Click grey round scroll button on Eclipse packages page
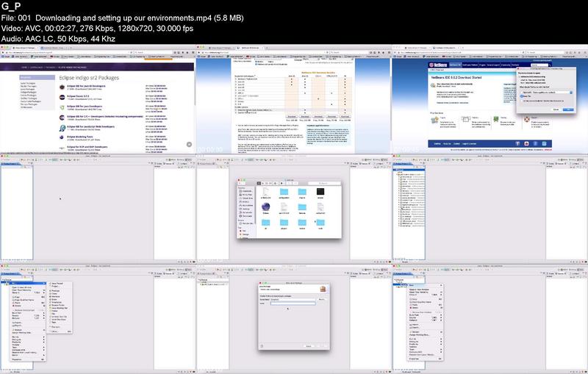This screenshot has height=374, width=588. pos(189,144)
